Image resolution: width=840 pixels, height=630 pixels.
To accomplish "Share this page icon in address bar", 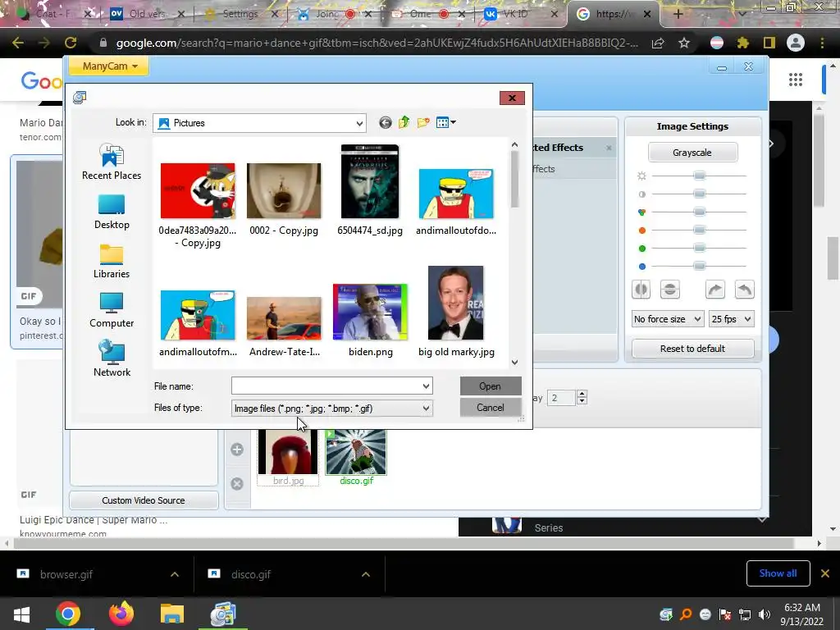I will coord(658,43).
